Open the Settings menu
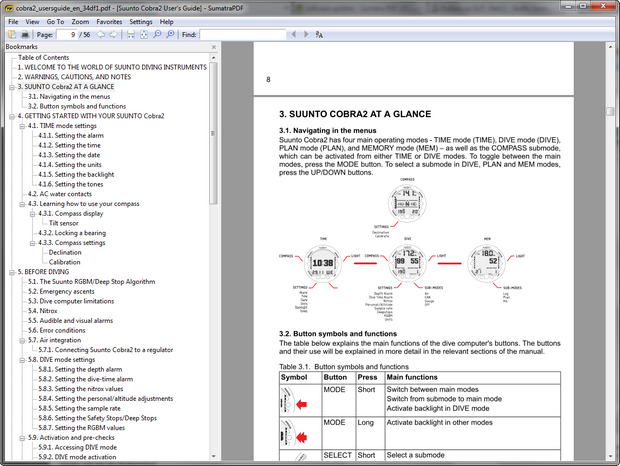 click(x=141, y=22)
